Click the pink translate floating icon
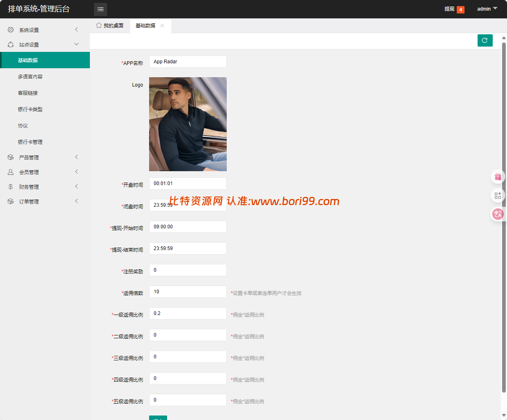 pos(498,214)
